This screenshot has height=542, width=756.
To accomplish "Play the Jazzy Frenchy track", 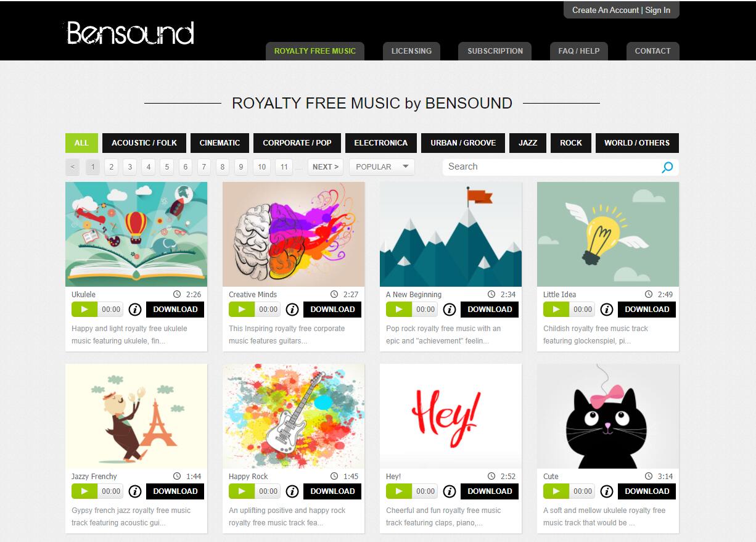I will tap(84, 491).
